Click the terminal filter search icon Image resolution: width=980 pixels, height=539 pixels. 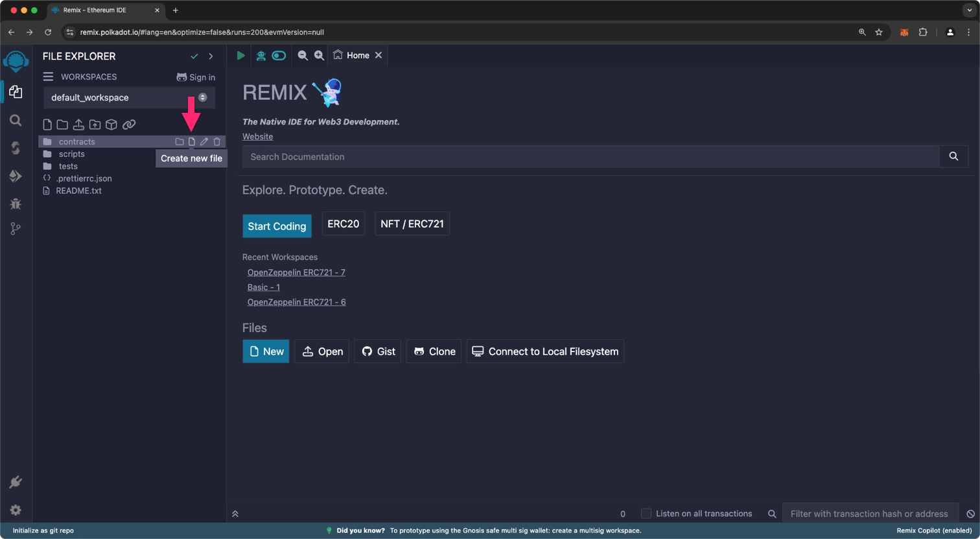coord(772,514)
